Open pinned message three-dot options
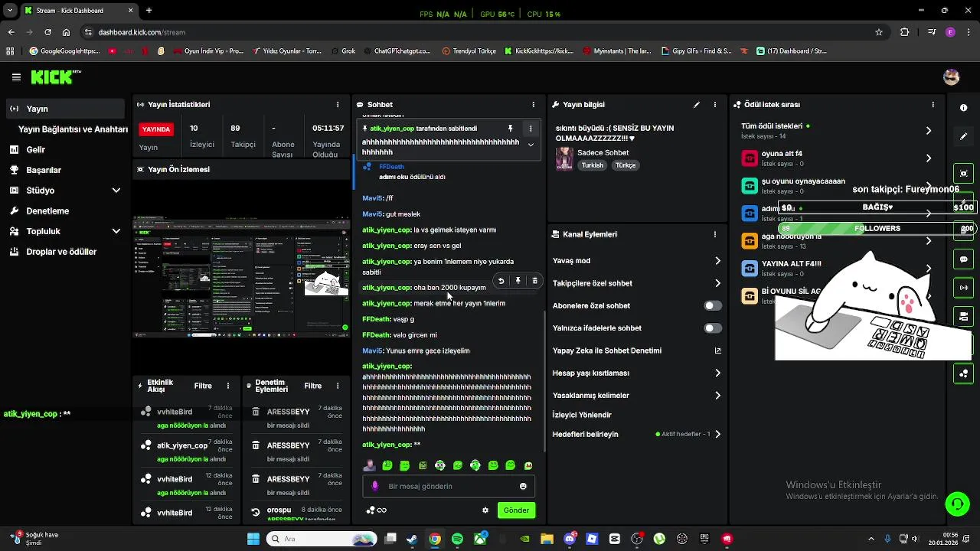Screen dimensions: 980x551 click(531, 129)
